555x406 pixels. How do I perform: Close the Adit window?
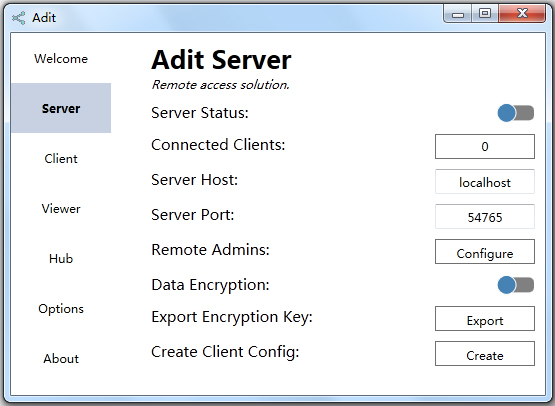(522, 14)
